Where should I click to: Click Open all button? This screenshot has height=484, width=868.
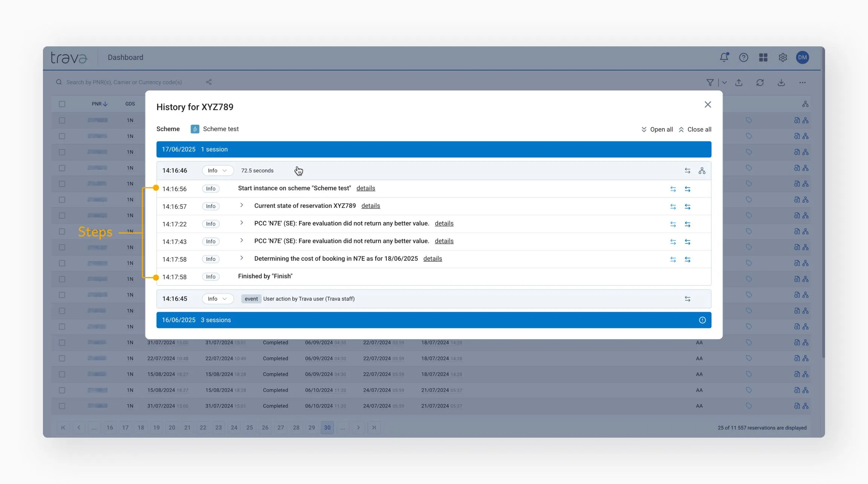[x=657, y=129]
